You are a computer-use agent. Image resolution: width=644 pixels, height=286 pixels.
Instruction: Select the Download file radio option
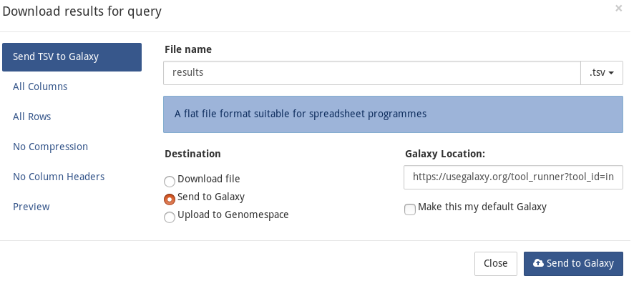click(x=169, y=181)
